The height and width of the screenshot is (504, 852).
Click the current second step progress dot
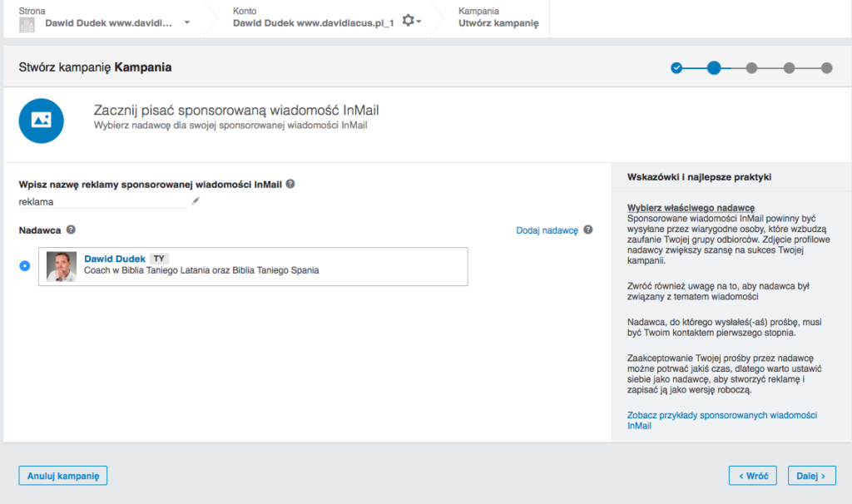[x=714, y=68]
